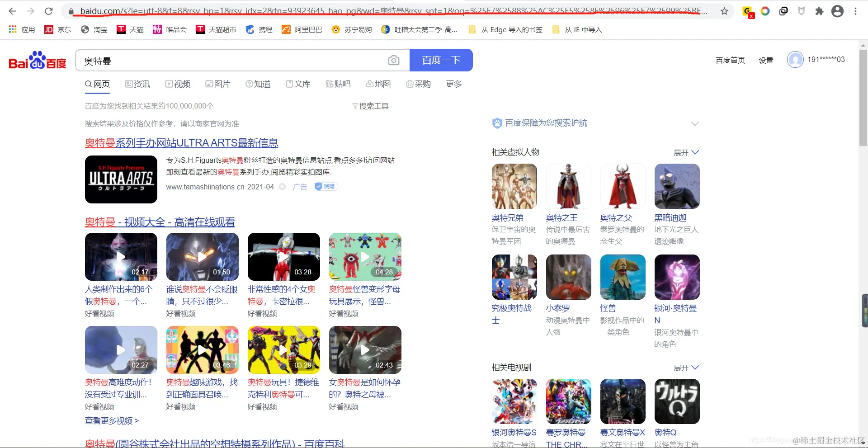Go back with the browser back arrow
This screenshot has width=868, height=448.
click(x=12, y=11)
